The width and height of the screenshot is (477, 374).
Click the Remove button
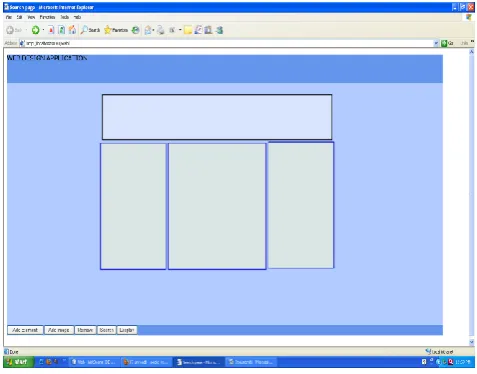point(85,330)
